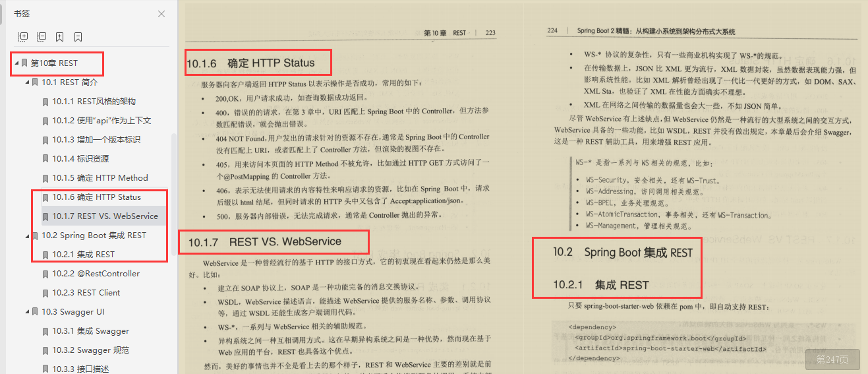This screenshot has width=868, height=374.
Task: Click heading 10.1.6 确定 HTTP Status on page
Action: click(x=251, y=63)
